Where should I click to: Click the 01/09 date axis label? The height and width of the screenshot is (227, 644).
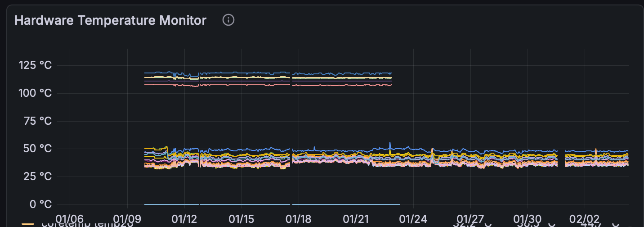click(127, 219)
